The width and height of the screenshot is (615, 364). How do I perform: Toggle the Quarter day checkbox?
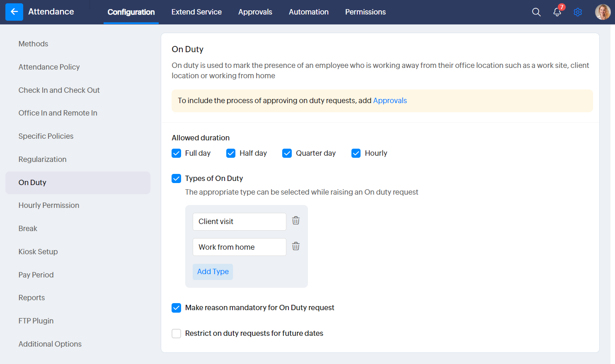tap(287, 153)
